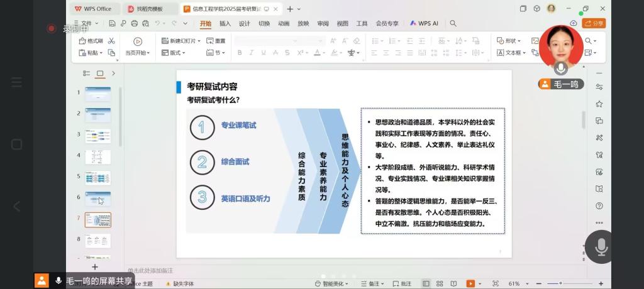644x289 pixels.
Task: Start slideshow from current slide play icon
Action: pos(137,41)
